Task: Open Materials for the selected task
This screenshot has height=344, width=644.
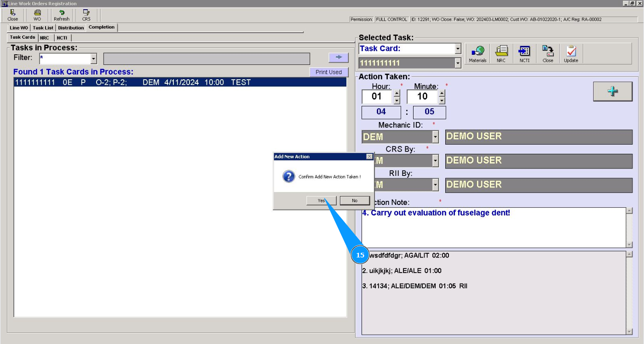Action: coord(477,54)
